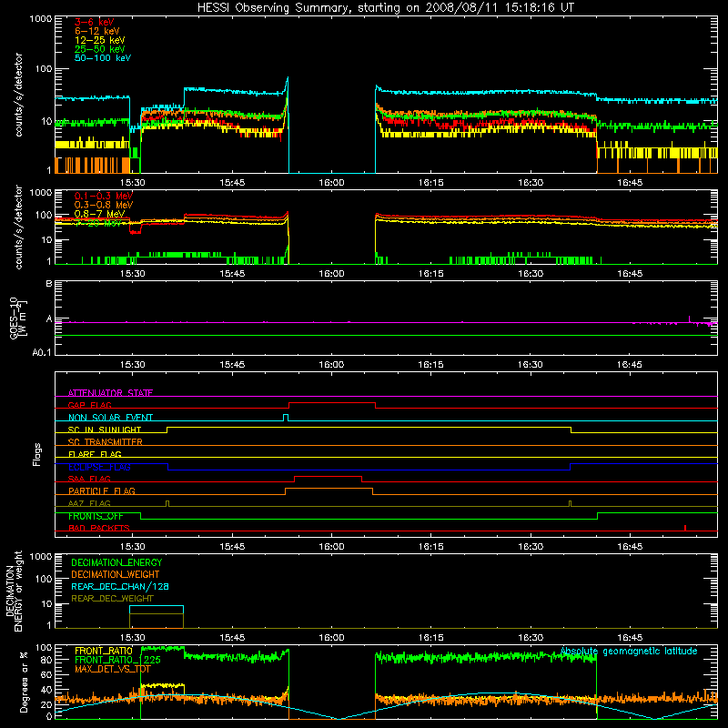Click the red BAD_PACKETS spike marker
Screen dimensions: 728x728
685,528
